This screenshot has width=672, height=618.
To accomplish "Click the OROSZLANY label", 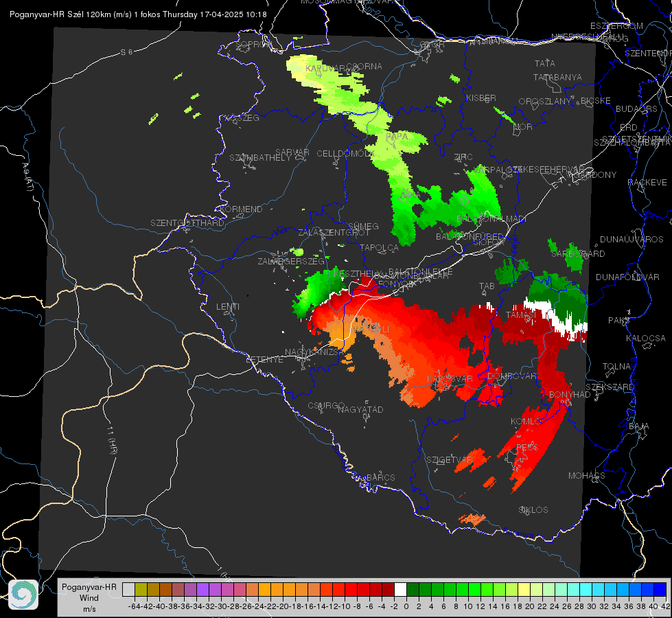I will point(545,102).
